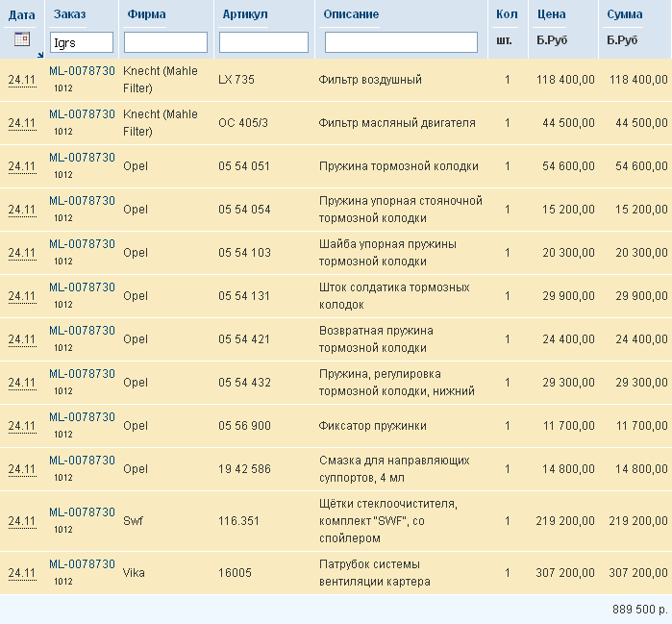Select article 05 54 054

click(x=244, y=210)
